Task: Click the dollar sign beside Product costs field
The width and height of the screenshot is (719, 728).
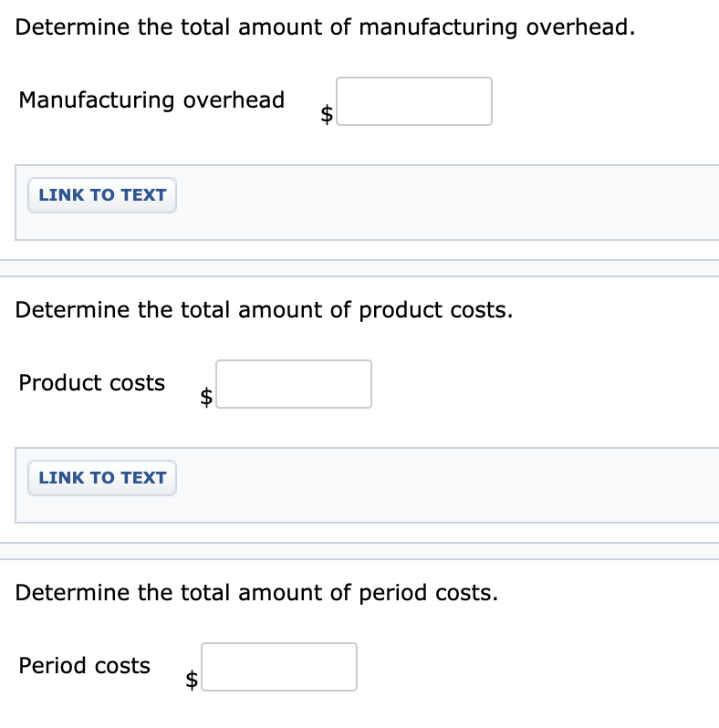Action: pyautogui.click(x=207, y=396)
